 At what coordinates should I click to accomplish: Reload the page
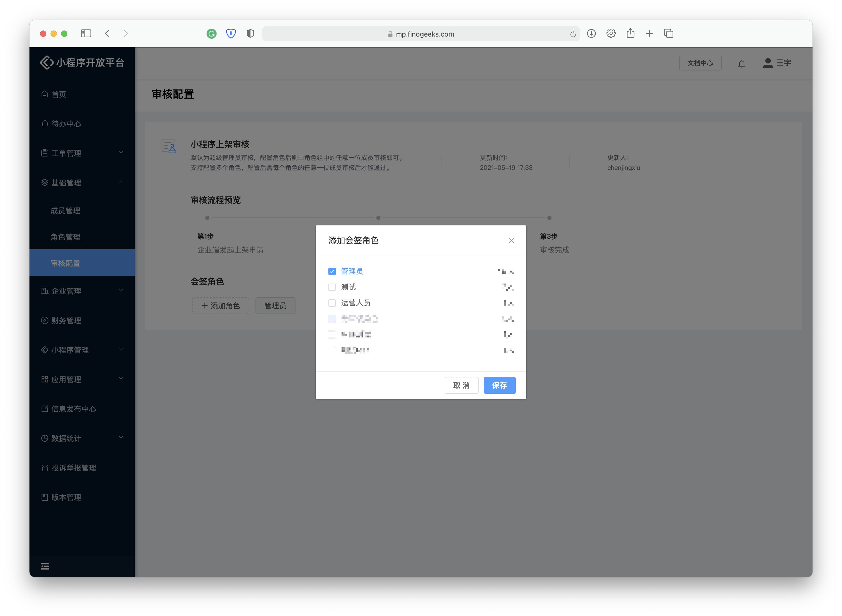573,34
